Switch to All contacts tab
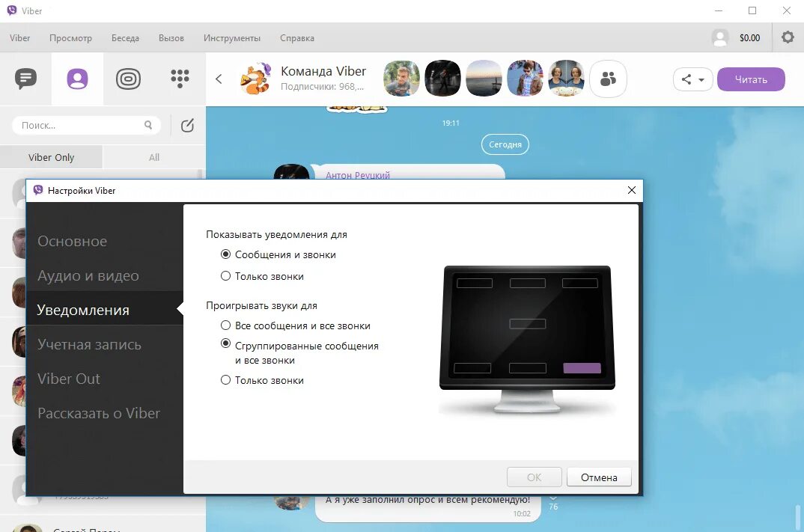Screen dimensions: 804x532 153,157
